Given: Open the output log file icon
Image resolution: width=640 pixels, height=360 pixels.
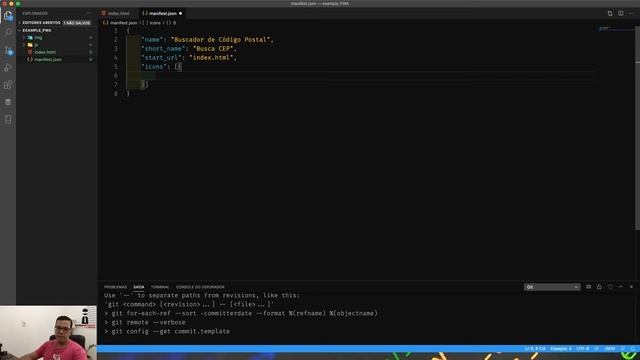Looking at the screenshot, I should tap(610, 287).
